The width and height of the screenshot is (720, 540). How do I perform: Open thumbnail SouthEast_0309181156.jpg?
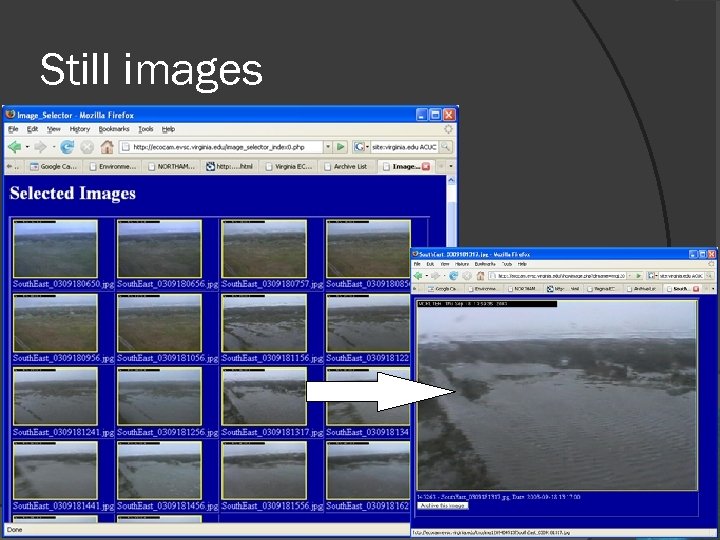(x=264, y=323)
